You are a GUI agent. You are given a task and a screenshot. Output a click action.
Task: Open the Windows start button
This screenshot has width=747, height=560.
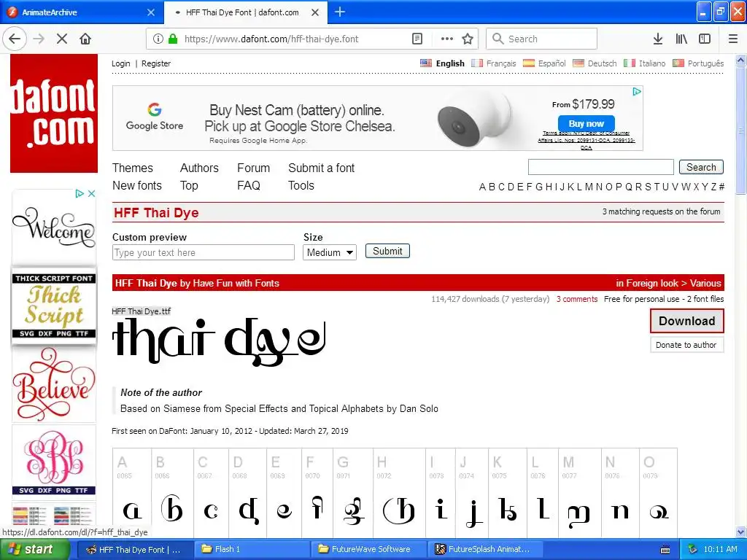[34, 549]
